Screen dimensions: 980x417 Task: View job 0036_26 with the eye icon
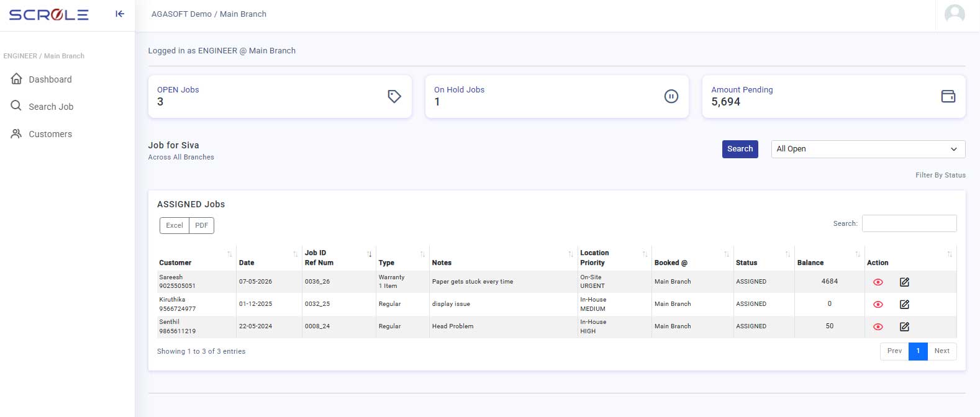[x=878, y=282]
